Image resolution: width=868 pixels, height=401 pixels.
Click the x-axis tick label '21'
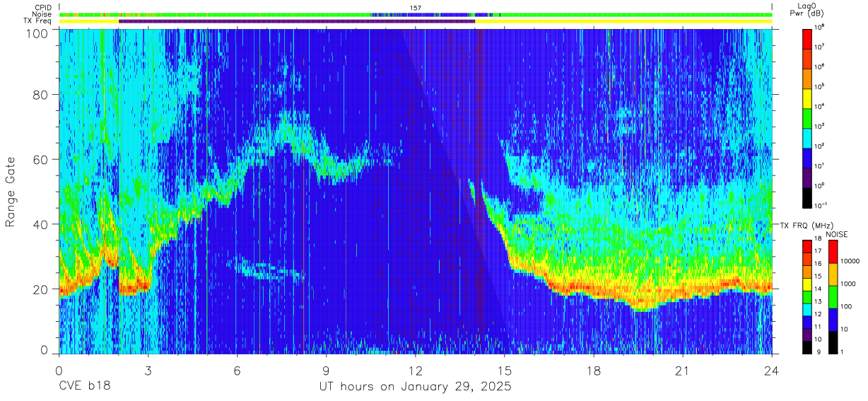(683, 371)
